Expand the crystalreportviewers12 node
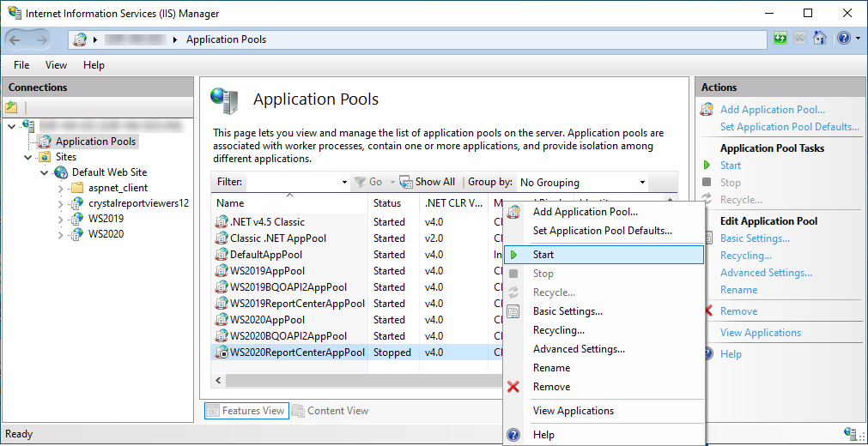 [61, 203]
